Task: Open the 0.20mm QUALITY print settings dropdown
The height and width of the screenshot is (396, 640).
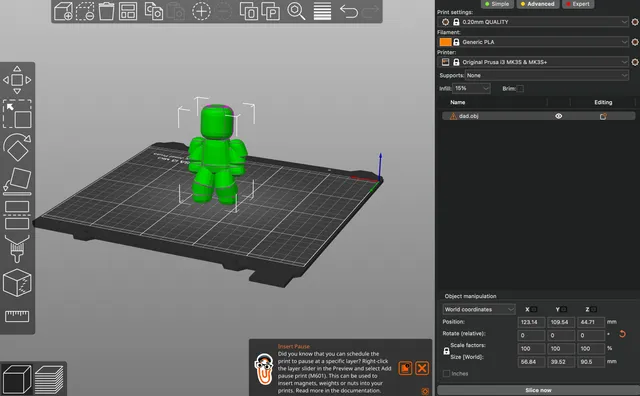Action: [533, 22]
